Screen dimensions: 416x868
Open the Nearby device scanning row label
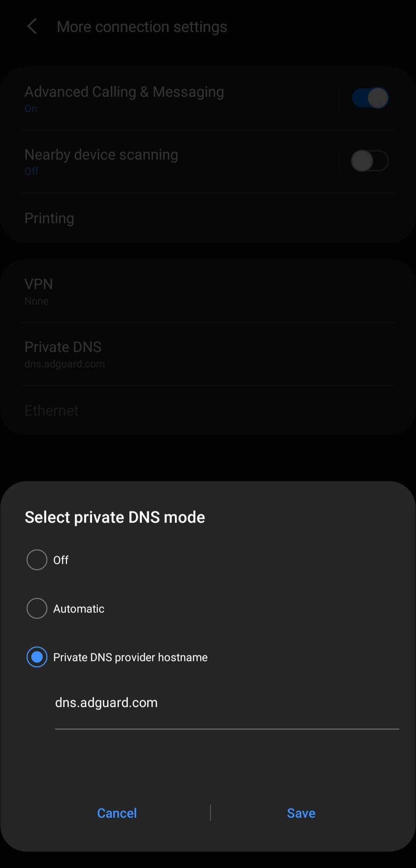(x=101, y=155)
